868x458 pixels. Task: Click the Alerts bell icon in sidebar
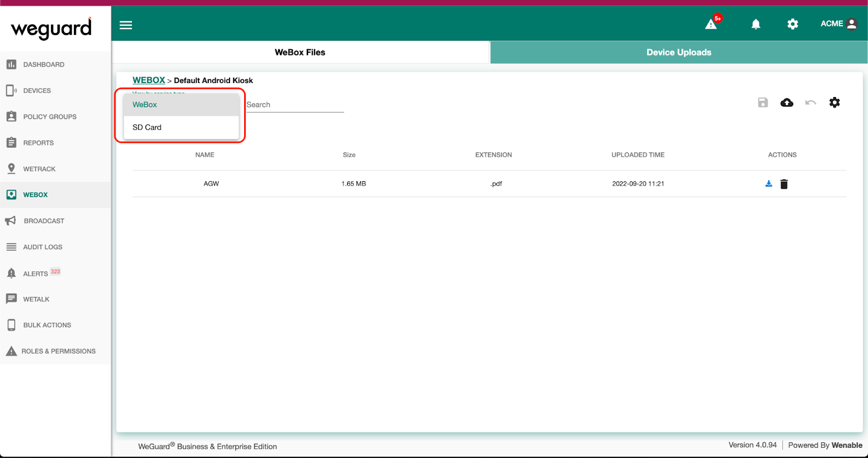coord(11,273)
